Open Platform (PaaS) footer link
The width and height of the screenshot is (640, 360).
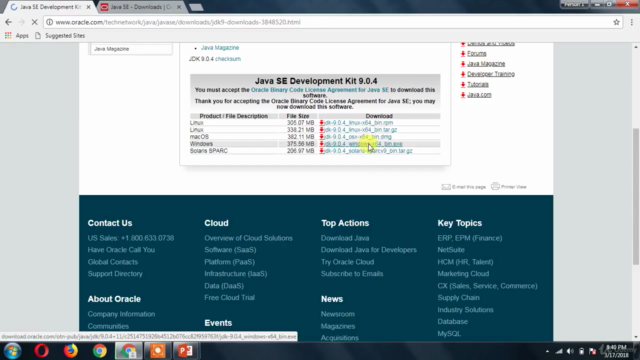point(229,262)
